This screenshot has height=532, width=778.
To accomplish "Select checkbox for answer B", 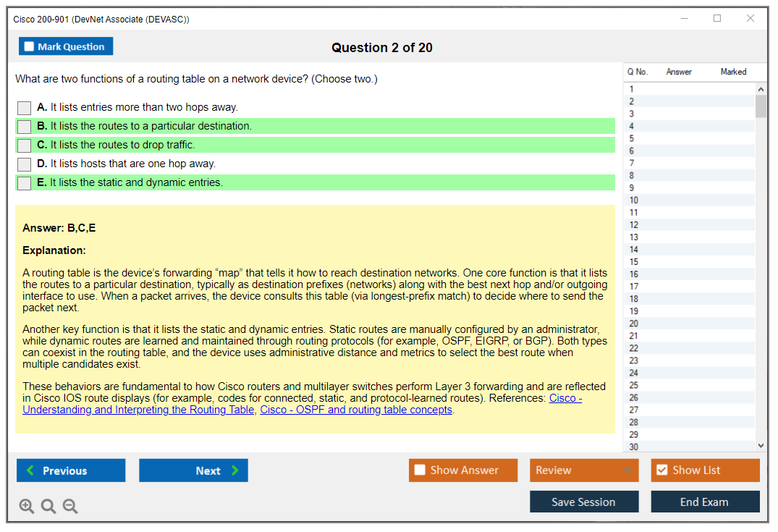I will (25, 127).
